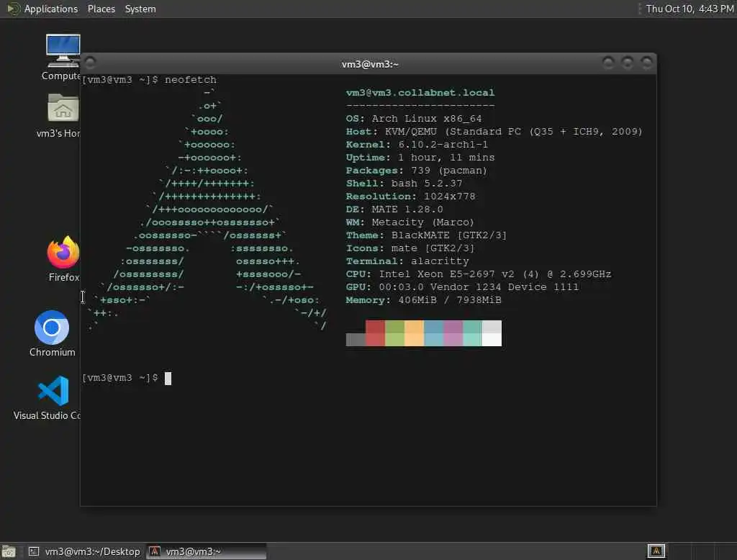Click the blue color block in neofetch palette
Viewport: 737px width, 560px height.
click(433, 333)
